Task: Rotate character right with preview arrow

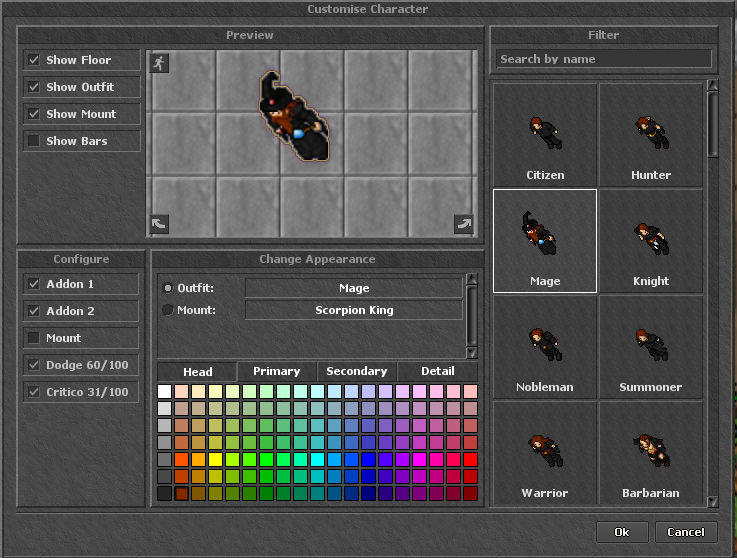Action: [x=463, y=224]
